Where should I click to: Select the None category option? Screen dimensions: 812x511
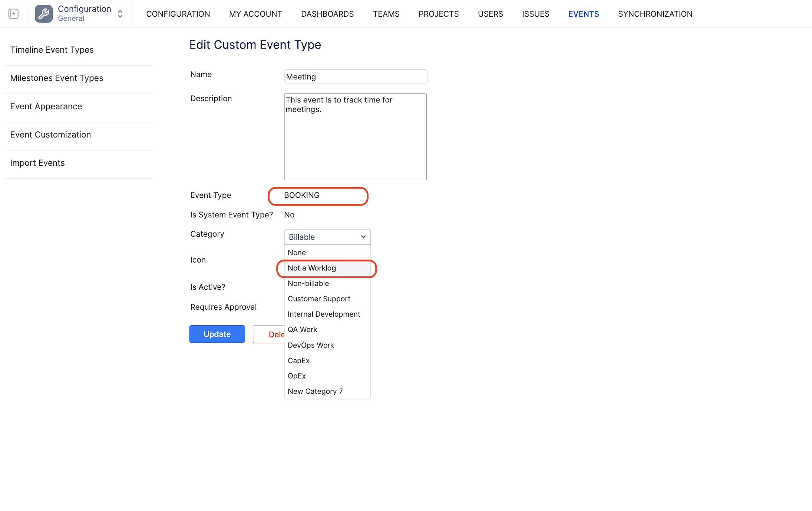297,253
